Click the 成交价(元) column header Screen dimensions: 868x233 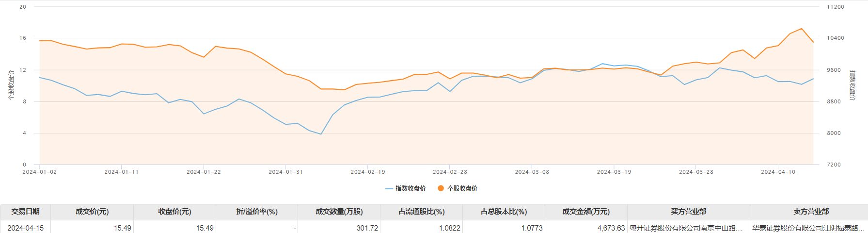click(92, 212)
